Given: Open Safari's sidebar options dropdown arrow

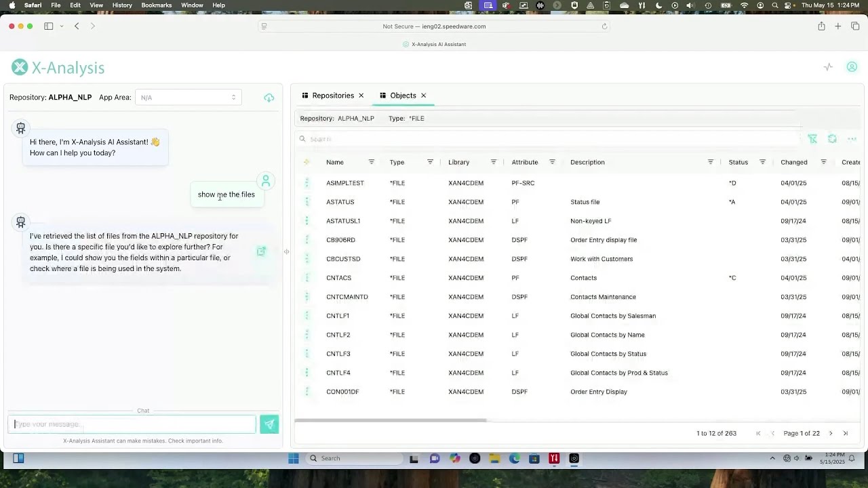Looking at the screenshot, I should 61,26.
